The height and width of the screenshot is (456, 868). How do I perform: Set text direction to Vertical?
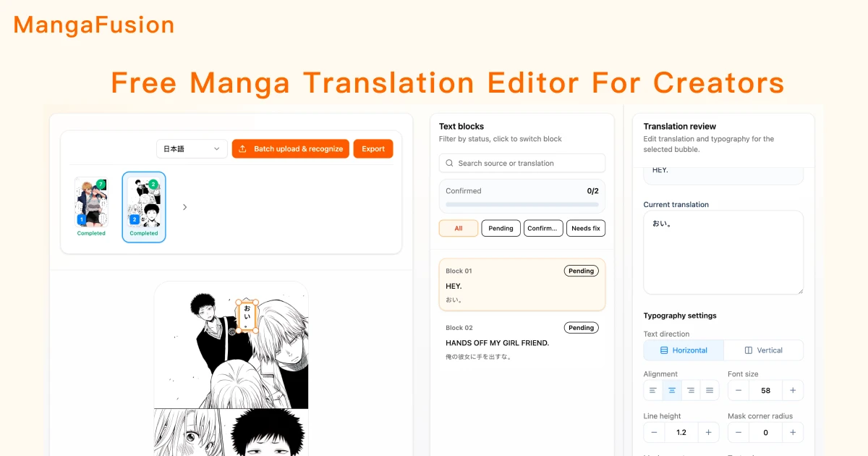click(x=764, y=350)
